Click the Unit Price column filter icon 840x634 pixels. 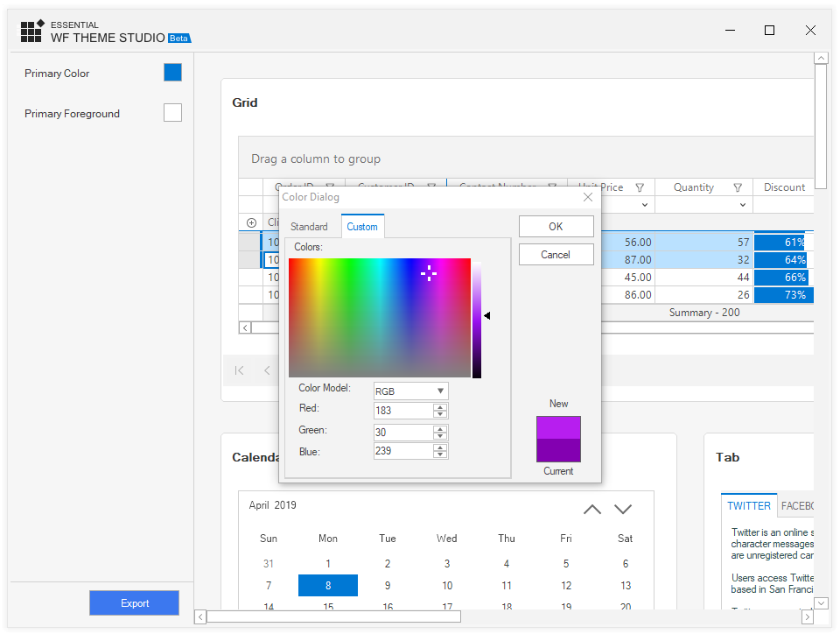click(640, 187)
